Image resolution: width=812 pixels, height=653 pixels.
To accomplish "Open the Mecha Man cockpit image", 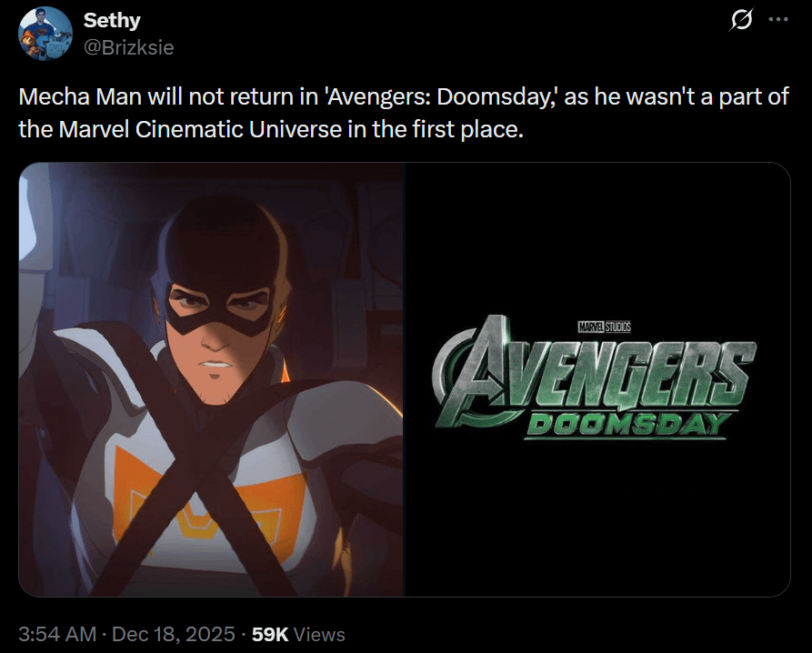I will coord(211,379).
